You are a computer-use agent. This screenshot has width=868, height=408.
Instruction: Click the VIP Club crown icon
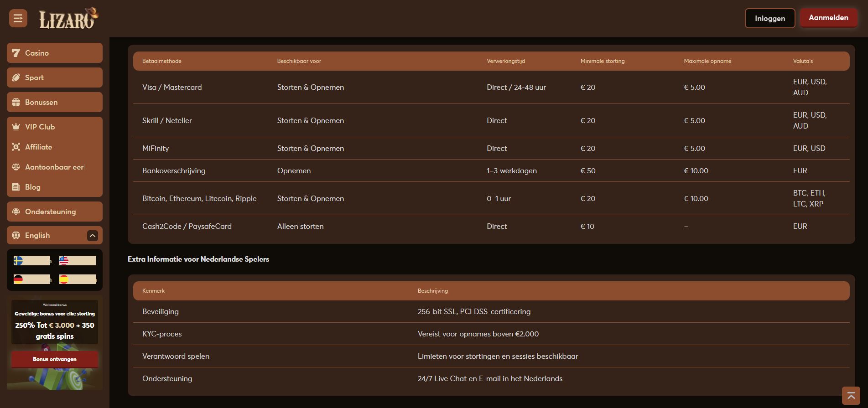click(x=16, y=127)
